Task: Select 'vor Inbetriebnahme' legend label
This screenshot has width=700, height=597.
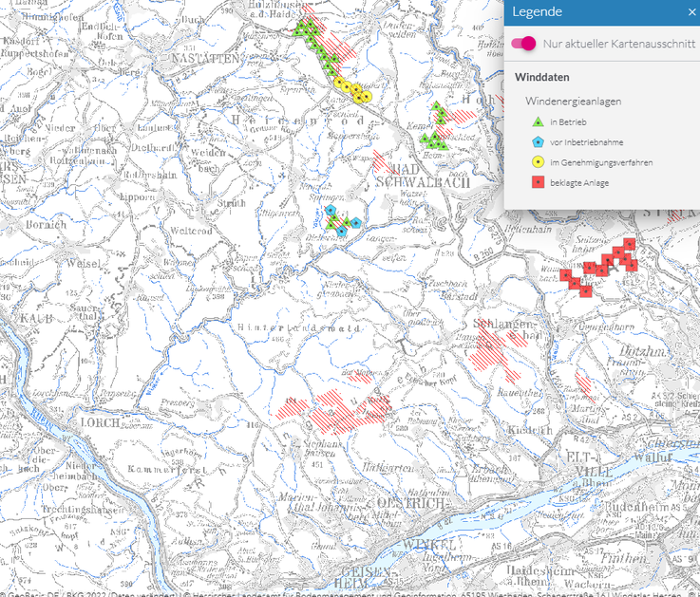Action: 587,142
